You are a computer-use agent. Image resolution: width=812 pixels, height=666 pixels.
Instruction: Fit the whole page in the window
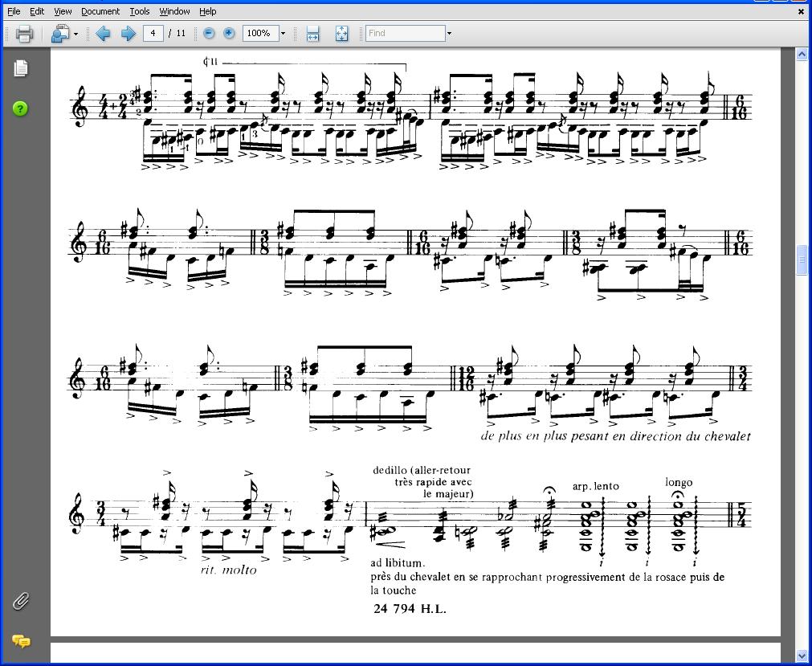tap(342, 34)
